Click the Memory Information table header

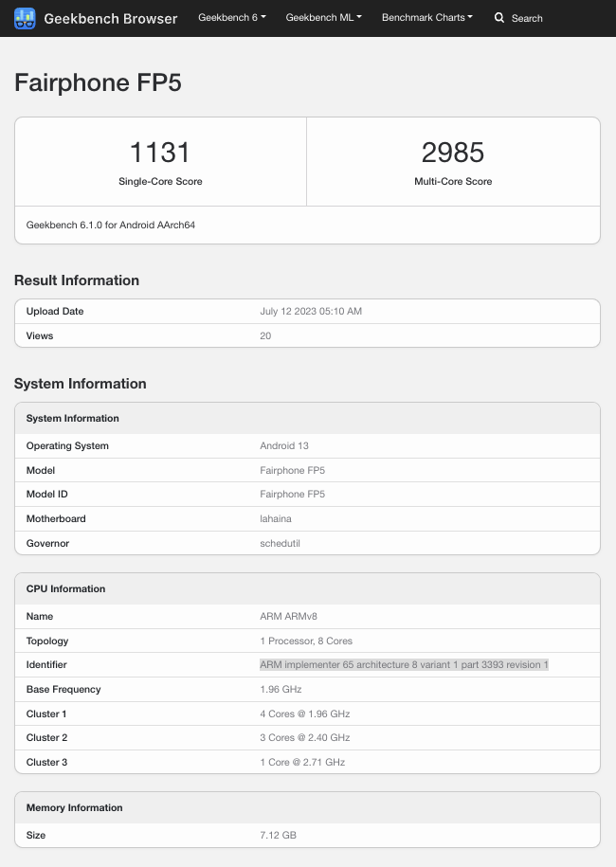pyautogui.click(x=74, y=808)
